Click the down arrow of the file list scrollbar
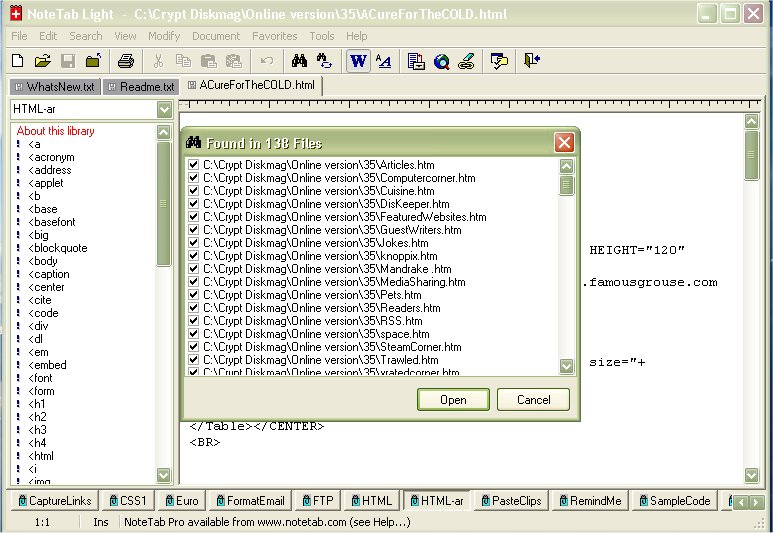Image resolution: width=773 pixels, height=533 pixels. [x=566, y=366]
